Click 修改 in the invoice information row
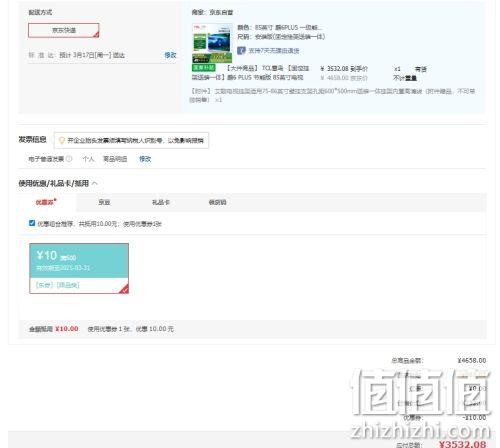This screenshot has height=448, width=500. (x=145, y=159)
